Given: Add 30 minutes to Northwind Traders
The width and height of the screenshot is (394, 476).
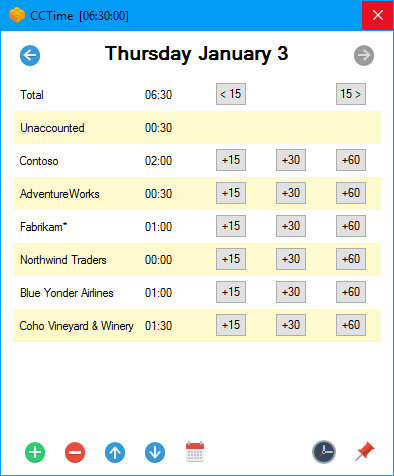Looking at the screenshot, I should [291, 259].
